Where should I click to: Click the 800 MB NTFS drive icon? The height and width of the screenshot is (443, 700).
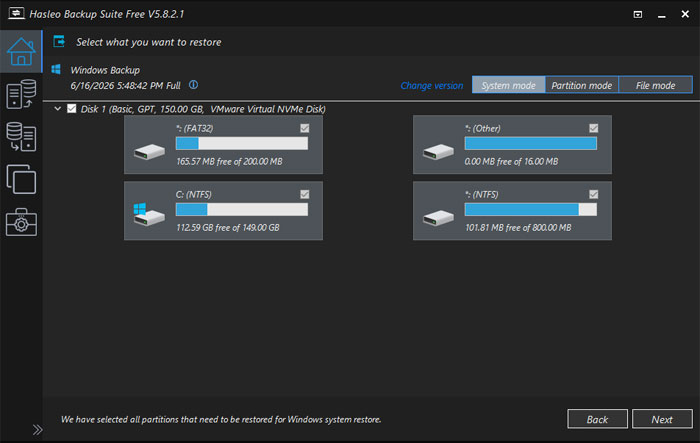[438, 218]
